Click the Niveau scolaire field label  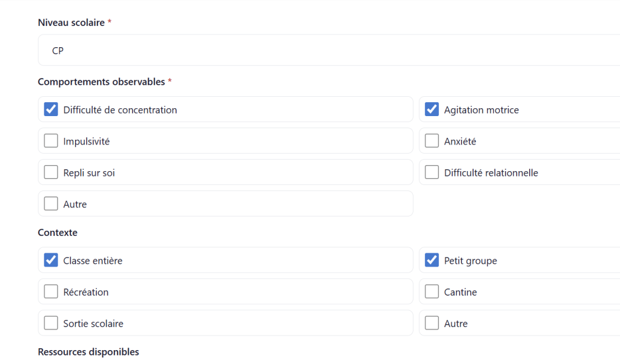(71, 22)
